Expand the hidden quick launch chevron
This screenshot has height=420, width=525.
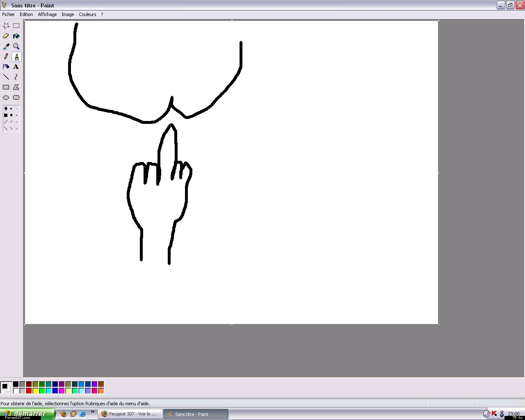click(92, 412)
